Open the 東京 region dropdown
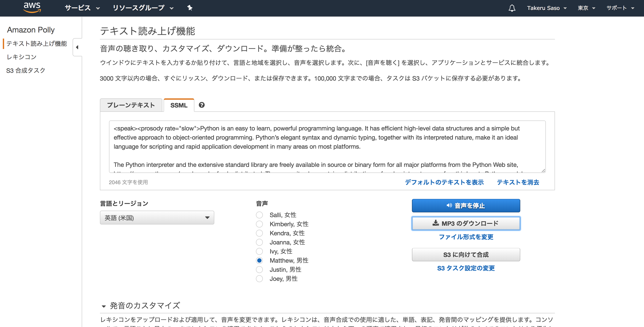 coord(586,8)
